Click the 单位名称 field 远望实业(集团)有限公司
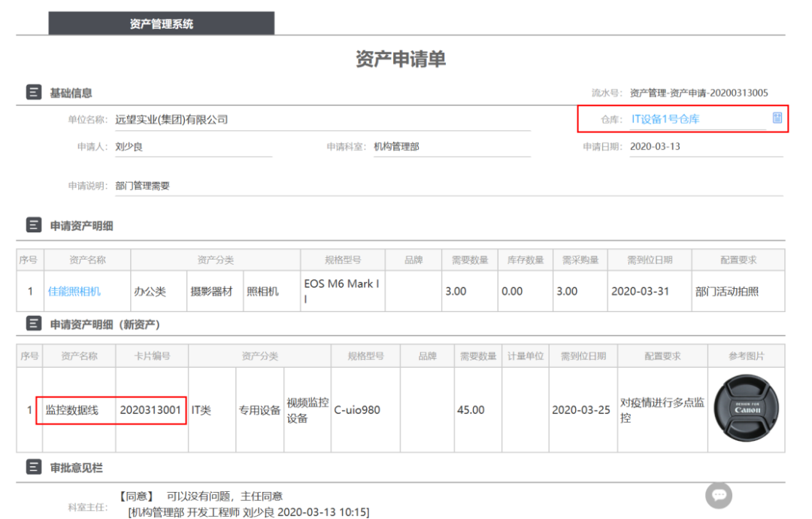This screenshot has height=519, width=812. [x=171, y=120]
